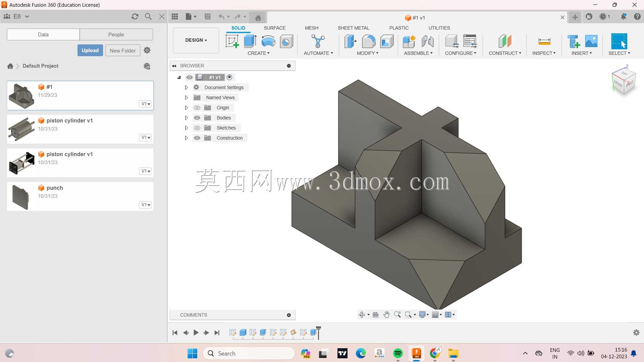This screenshot has width=644, height=362.
Task: Open the Default Project breadcrumb
Action: click(40, 66)
